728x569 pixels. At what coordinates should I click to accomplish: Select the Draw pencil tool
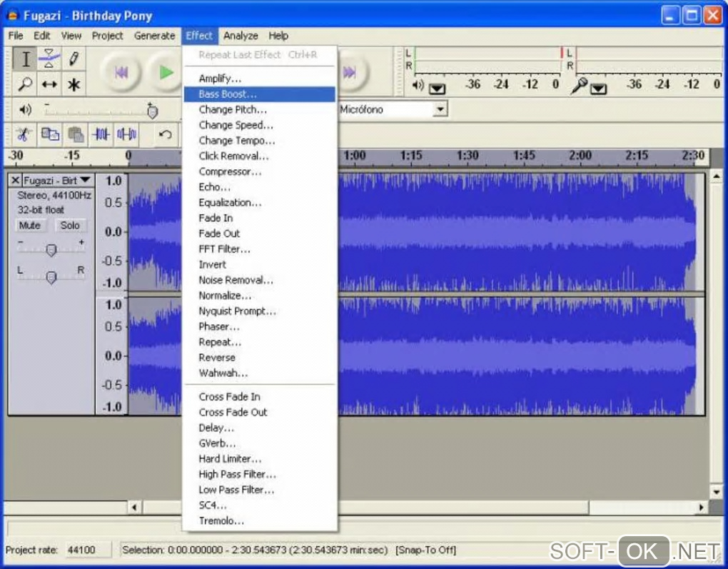click(73, 59)
